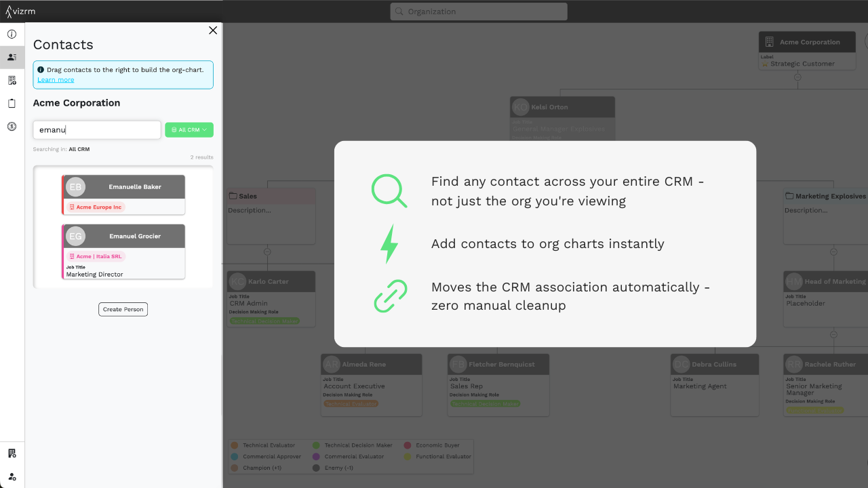868x488 pixels.
Task: Click the Technical Decision Maker legend color dot
Action: click(x=316, y=445)
